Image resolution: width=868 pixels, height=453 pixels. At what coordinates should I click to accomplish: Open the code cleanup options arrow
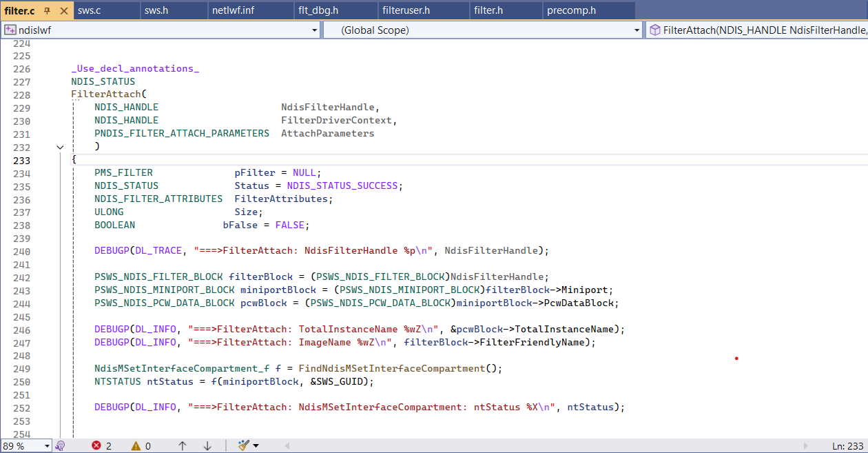256,446
